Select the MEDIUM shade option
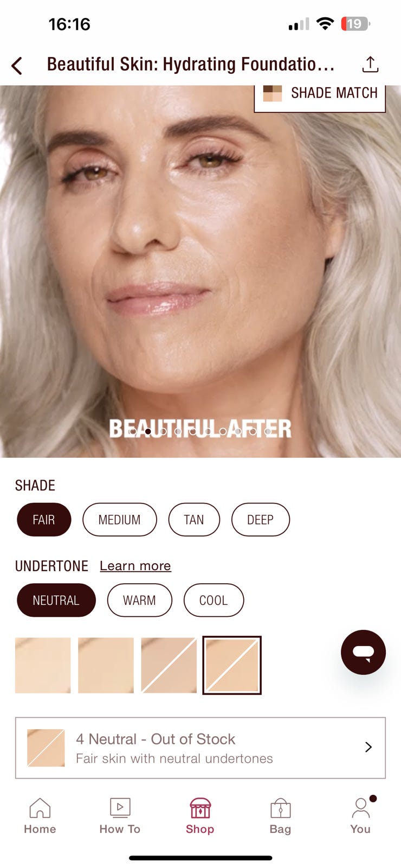The height and width of the screenshot is (868, 401). (x=120, y=520)
